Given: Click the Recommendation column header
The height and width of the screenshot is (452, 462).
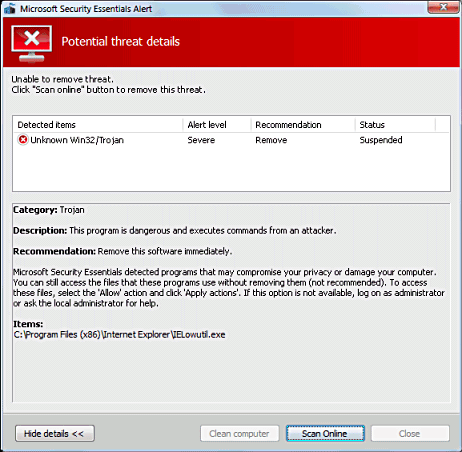Looking at the screenshot, I should coord(303,125).
